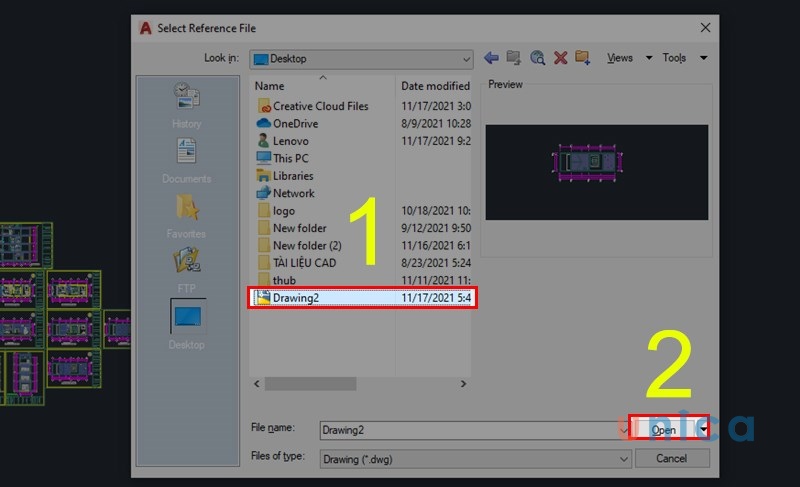Image resolution: width=800 pixels, height=487 pixels.
Task: Click the OneDrive cloud icon
Action: (x=263, y=123)
